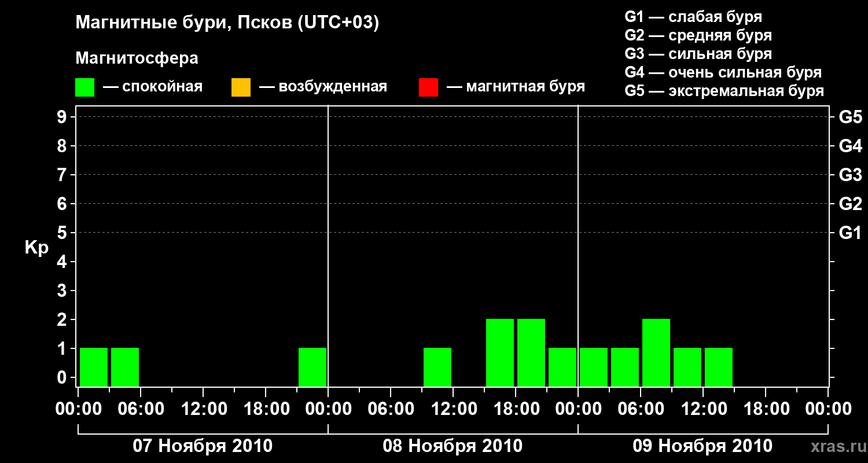The height and width of the screenshot is (463, 868).
Task: Click the 15:00 Kp 2 bar on 08 November
Action: pos(500,352)
